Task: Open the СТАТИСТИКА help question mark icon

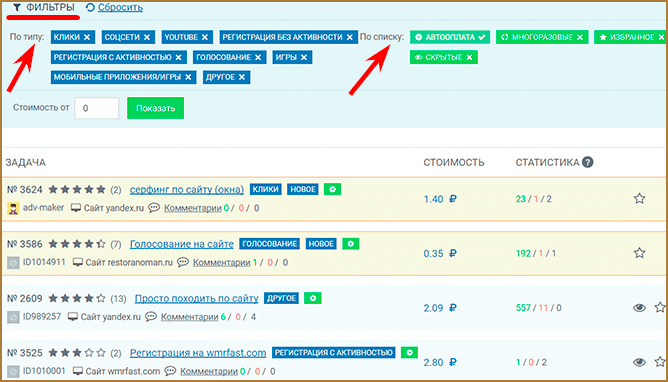Action: [587, 162]
